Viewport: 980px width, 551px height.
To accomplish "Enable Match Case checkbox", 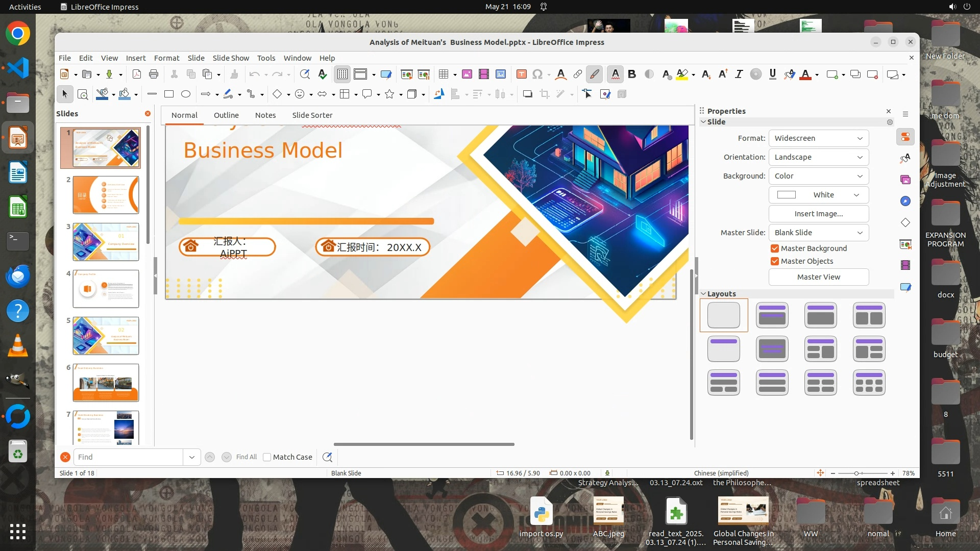I will [x=267, y=457].
